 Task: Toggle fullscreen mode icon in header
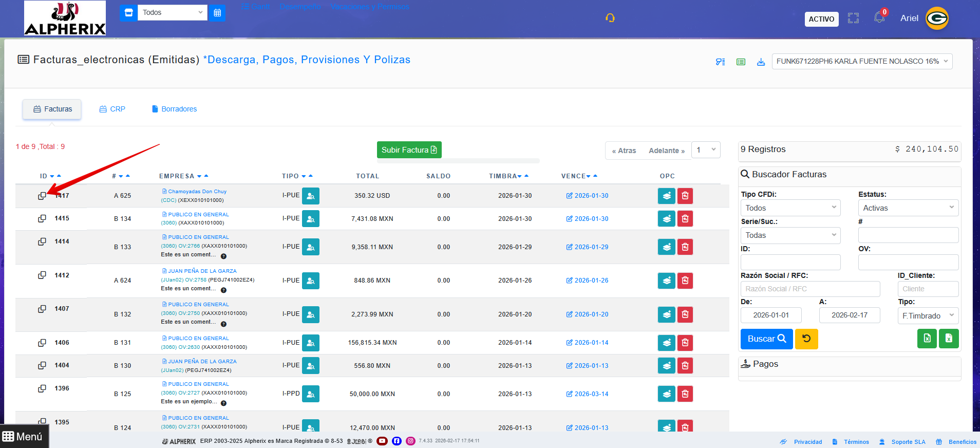[853, 18]
